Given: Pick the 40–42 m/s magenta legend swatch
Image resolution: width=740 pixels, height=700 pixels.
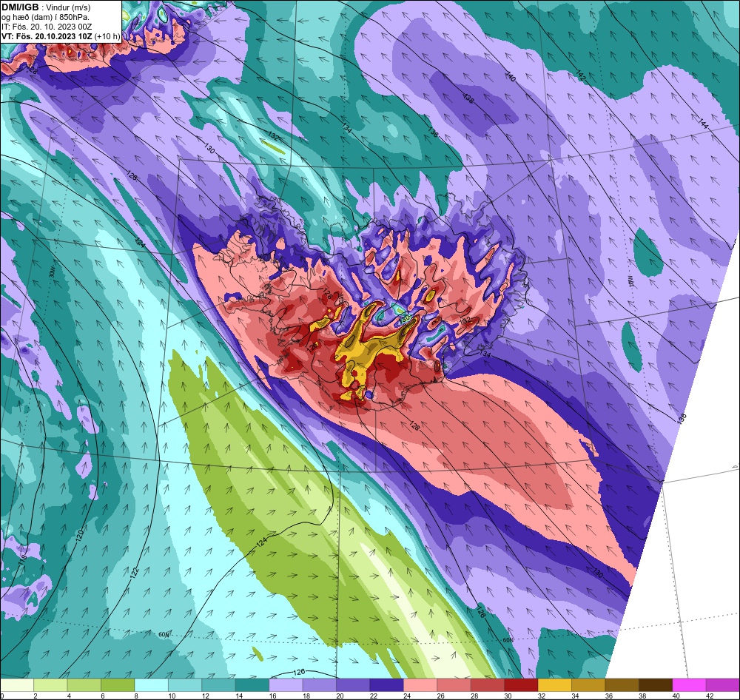Looking at the screenshot, I should (x=689, y=685).
